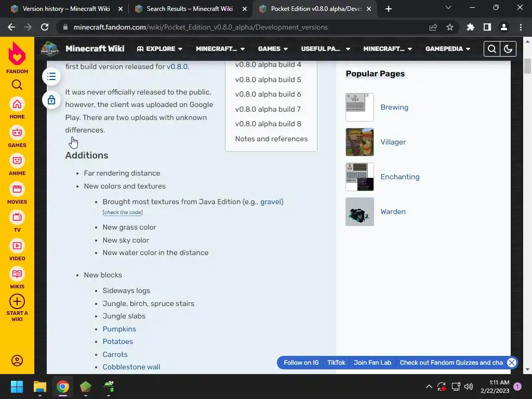The height and width of the screenshot is (399, 532).
Task: Open the Potatoes link
Action: (118, 341)
